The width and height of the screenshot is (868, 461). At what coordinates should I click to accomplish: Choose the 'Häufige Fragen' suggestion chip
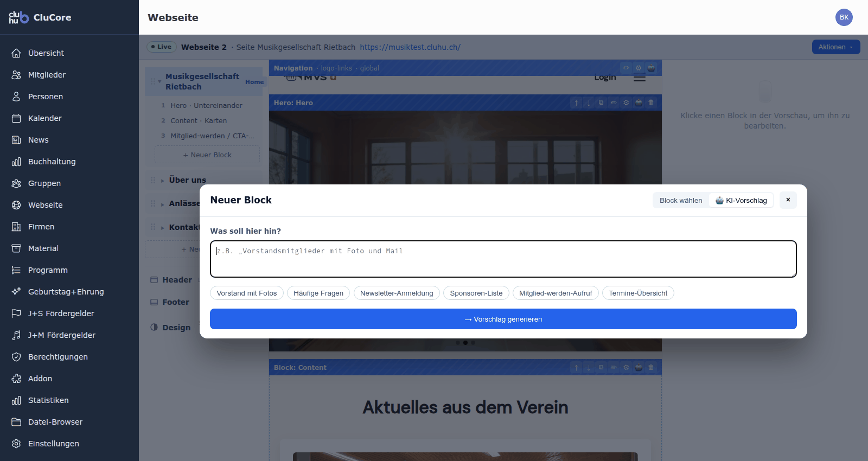click(318, 293)
